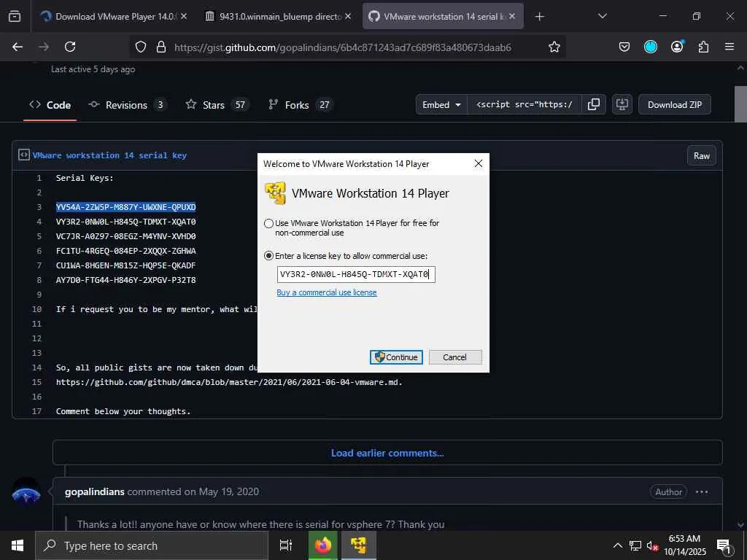
Task: Click serial key line AY7D0-FTG44-H846Y-2XPGV-P32T8
Action: [125, 280]
